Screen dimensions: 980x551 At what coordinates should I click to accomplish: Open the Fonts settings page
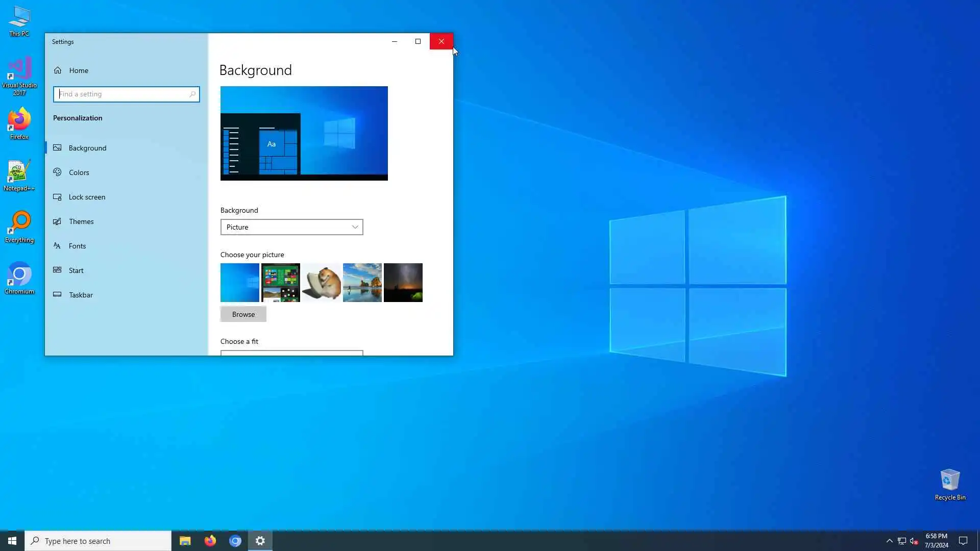click(77, 246)
